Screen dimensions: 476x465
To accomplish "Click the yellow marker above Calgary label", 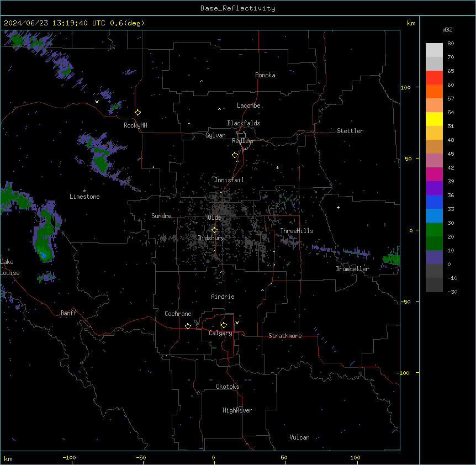I will point(224,325).
